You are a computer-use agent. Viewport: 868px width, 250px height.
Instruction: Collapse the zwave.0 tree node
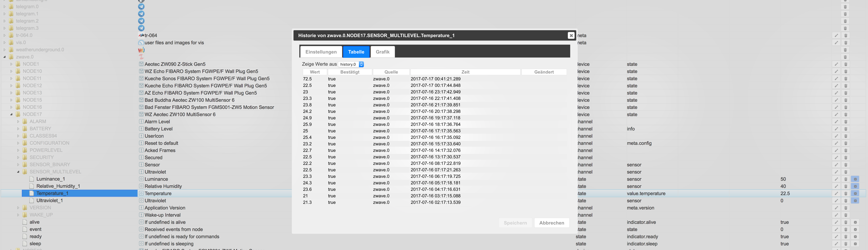click(4, 57)
